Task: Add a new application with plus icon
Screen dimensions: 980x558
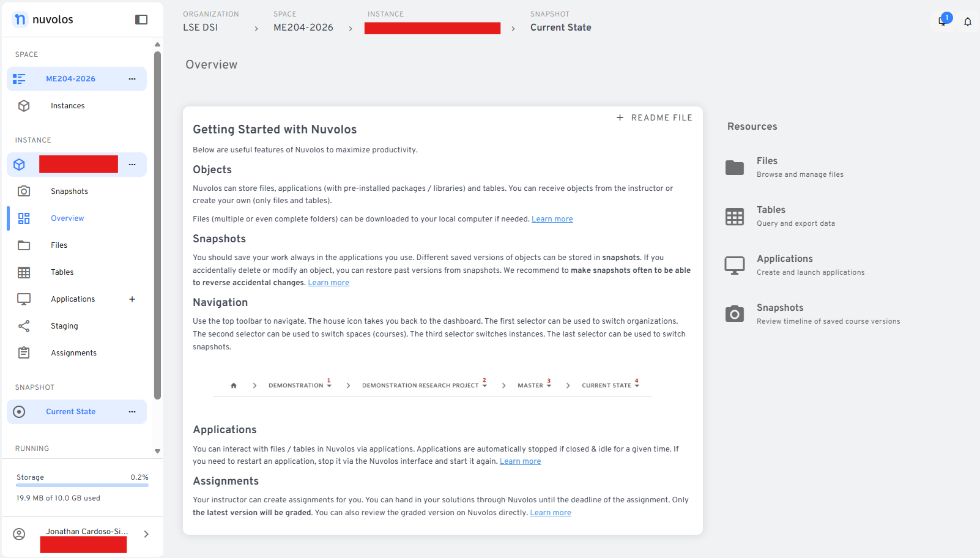Action: pyautogui.click(x=132, y=299)
